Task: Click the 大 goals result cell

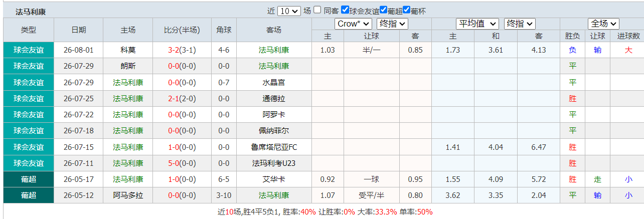Action: 628,50
